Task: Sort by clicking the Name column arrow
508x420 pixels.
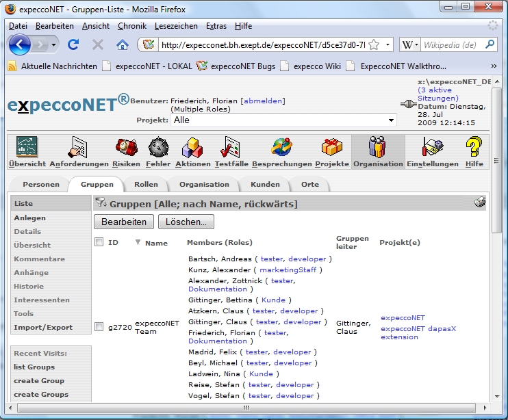Action: click(138, 242)
